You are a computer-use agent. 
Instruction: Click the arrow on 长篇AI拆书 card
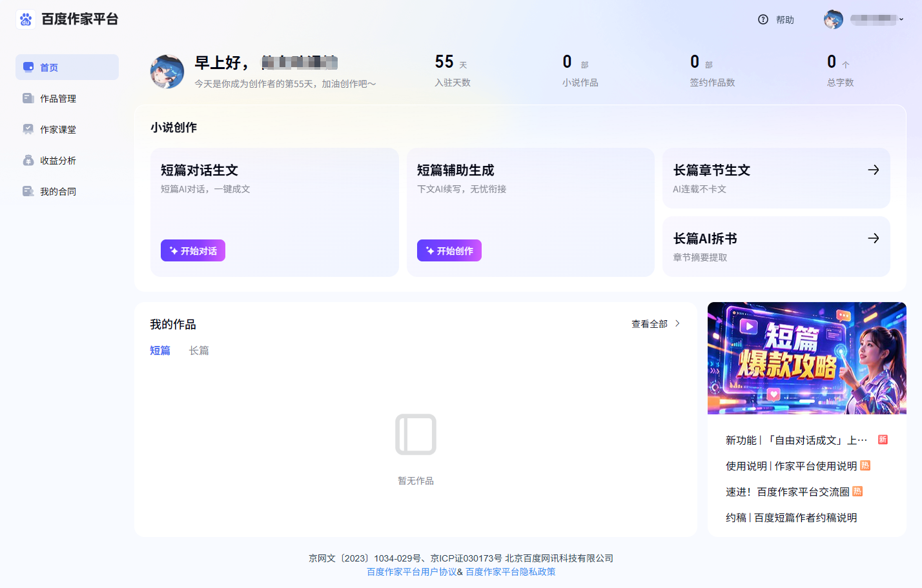(874, 238)
